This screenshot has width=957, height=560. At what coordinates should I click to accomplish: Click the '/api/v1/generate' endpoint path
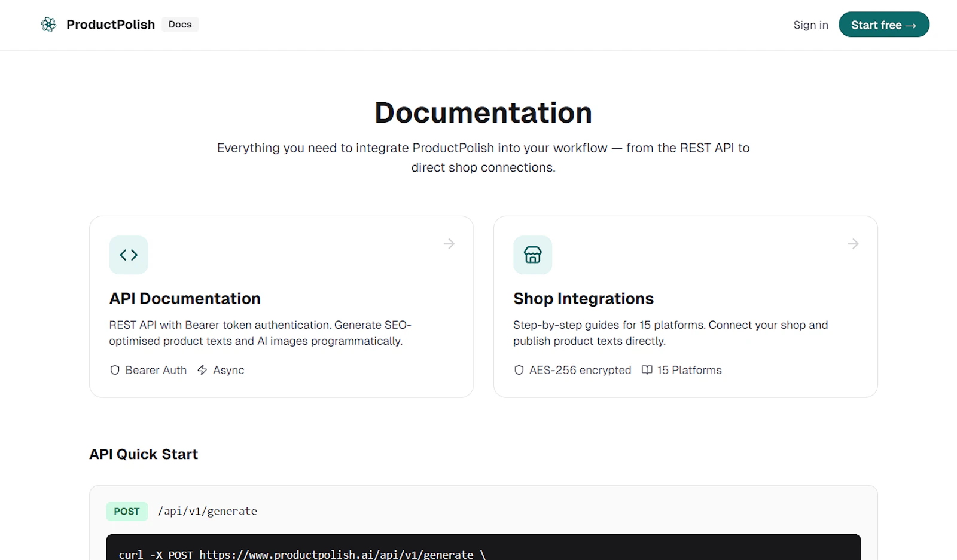tap(208, 511)
